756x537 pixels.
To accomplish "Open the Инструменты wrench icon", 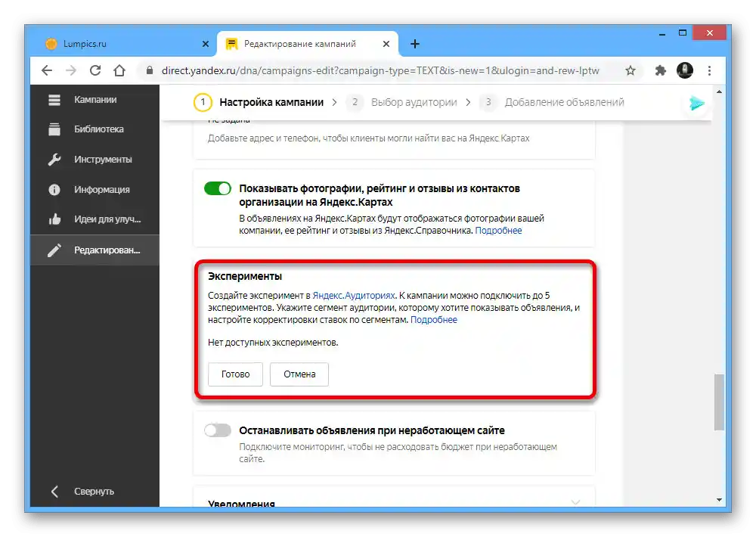I will pyautogui.click(x=54, y=160).
